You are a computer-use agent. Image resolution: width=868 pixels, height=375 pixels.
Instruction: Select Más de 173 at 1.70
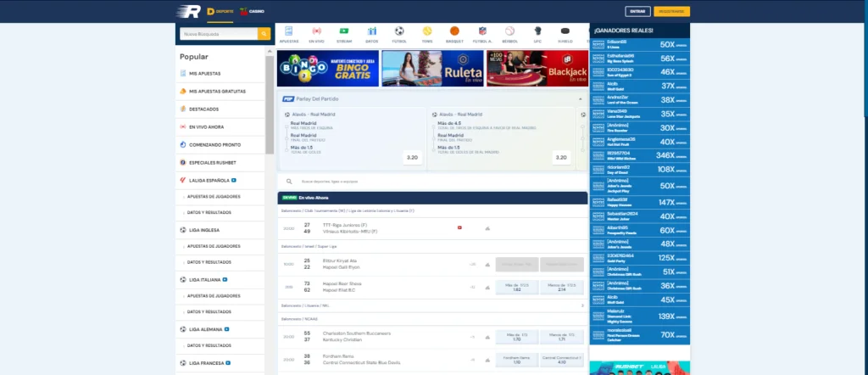pos(517,337)
